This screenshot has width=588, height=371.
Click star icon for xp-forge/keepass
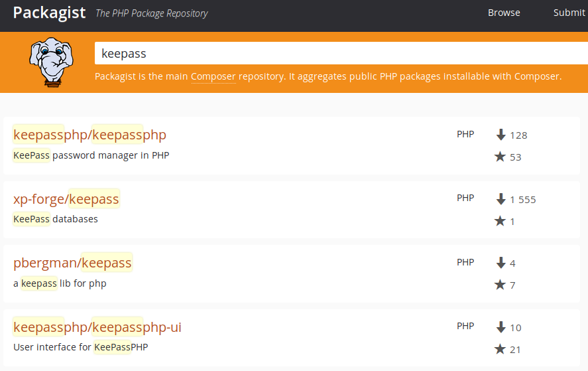pos(500,221)
